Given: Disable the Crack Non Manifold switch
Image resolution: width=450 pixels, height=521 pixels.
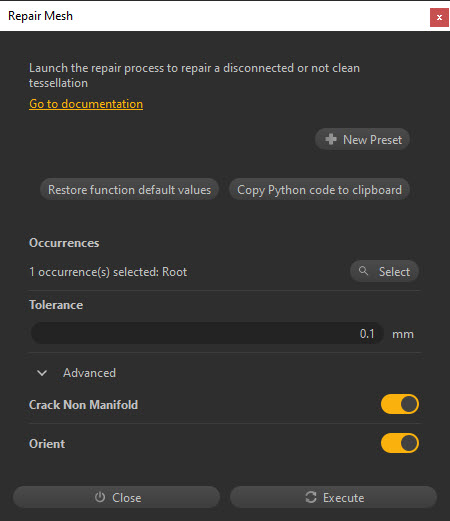Looking at the screenshot, I should [400, 404].
